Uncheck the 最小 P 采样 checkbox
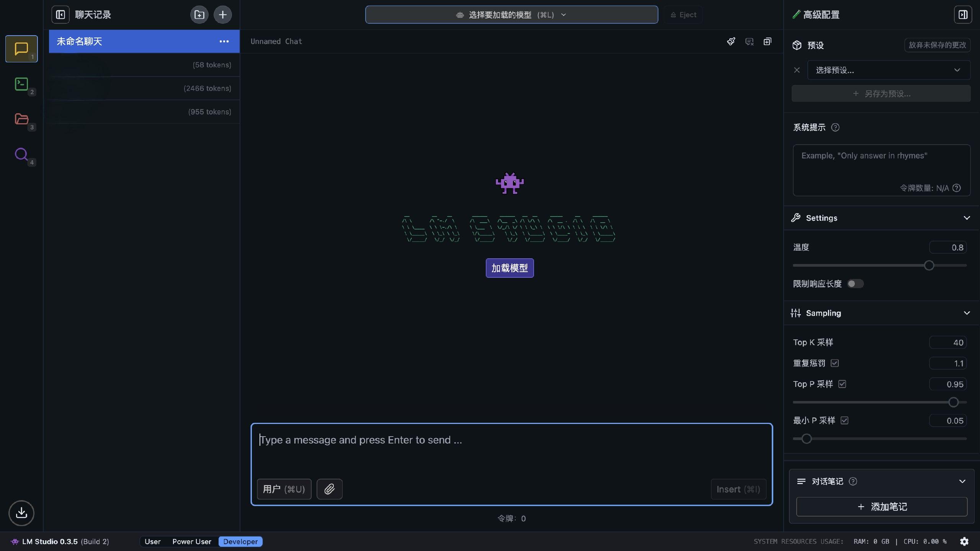This screenshot has width=980, height=551. [844, 421]
